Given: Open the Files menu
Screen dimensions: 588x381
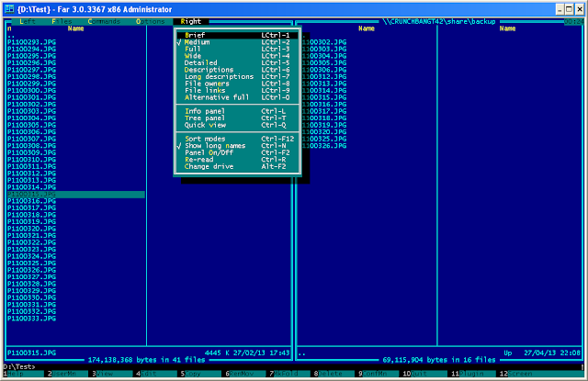Looking at the screenshot, I should point(62,21).
